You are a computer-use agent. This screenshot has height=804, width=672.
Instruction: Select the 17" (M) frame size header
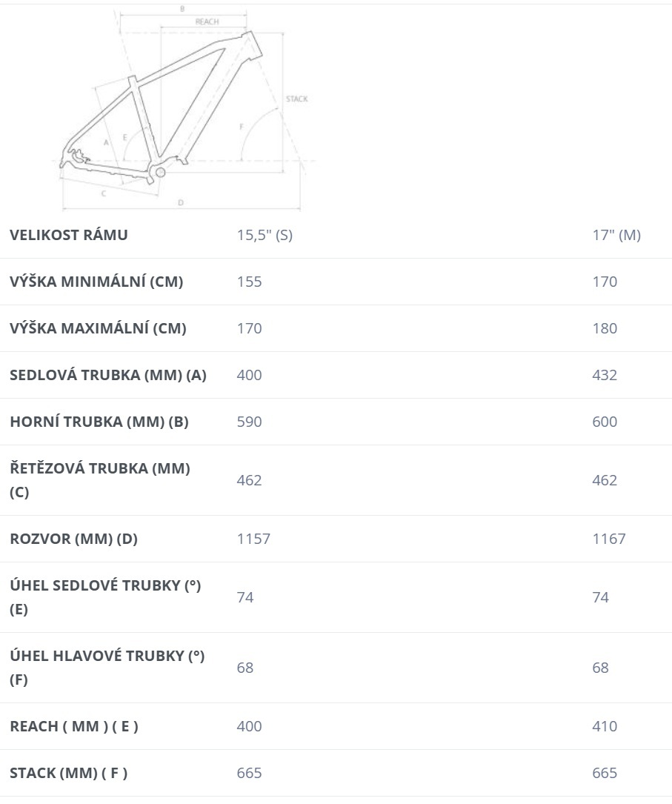(616, 235)
